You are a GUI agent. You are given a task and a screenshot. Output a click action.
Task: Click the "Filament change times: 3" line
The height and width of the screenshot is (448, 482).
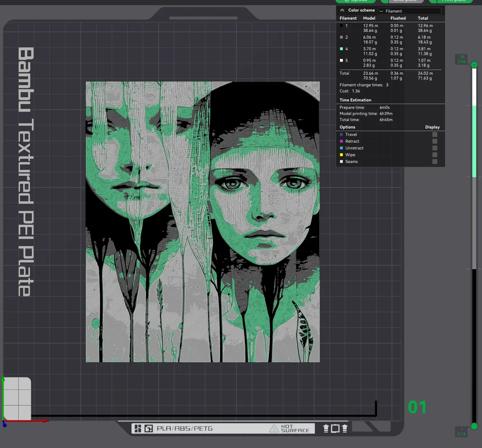coord(364,85)
